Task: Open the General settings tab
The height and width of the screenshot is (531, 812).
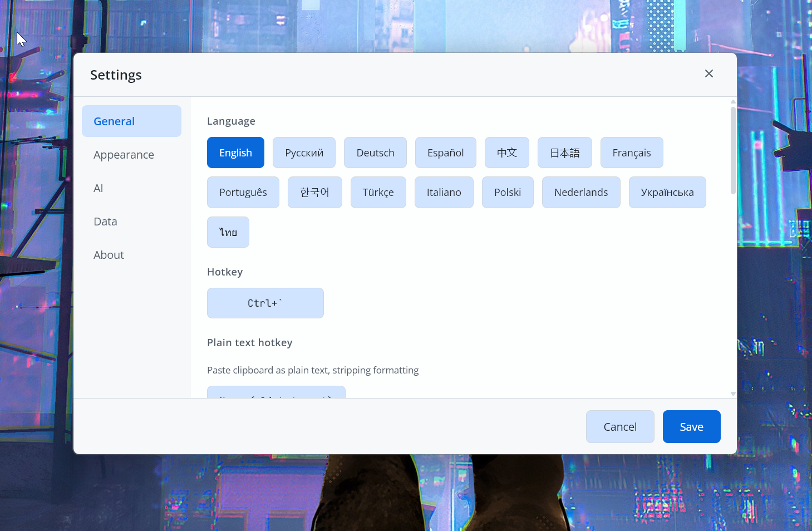Action: pyautogui.click(x=131, y=121)
